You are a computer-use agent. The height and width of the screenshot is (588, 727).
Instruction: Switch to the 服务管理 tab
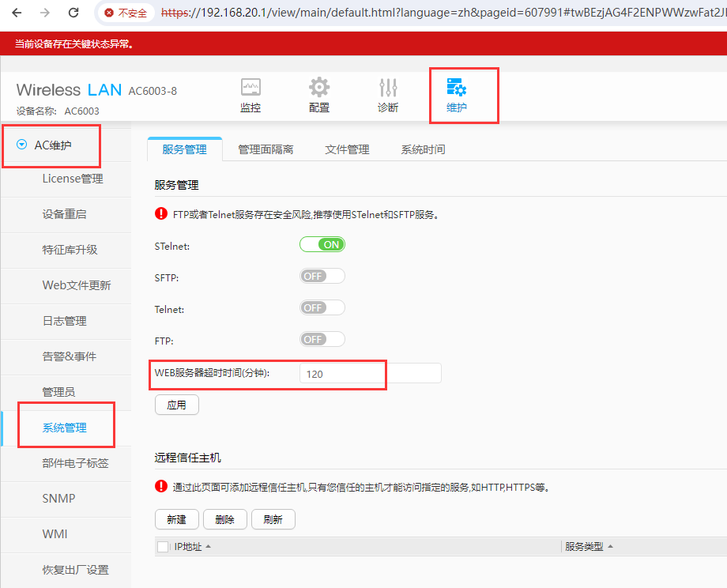(x=185, y=149)
